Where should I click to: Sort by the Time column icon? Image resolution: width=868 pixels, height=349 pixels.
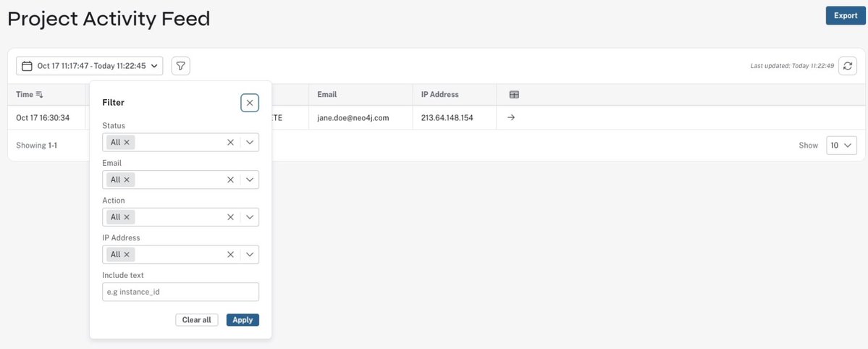pos(39,95)
